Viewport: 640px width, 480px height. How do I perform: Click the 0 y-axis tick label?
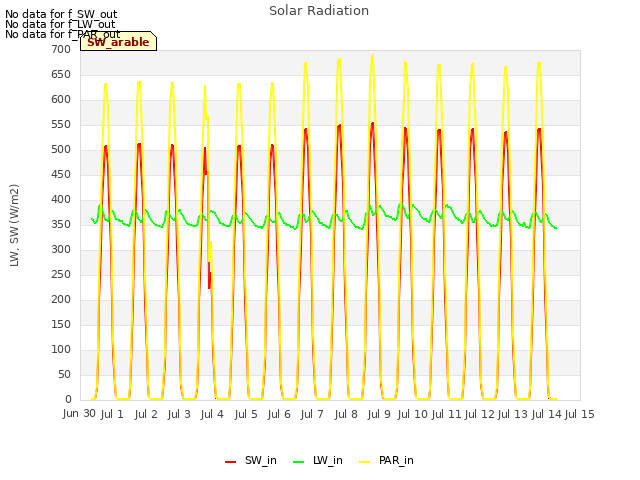[68, 399]
